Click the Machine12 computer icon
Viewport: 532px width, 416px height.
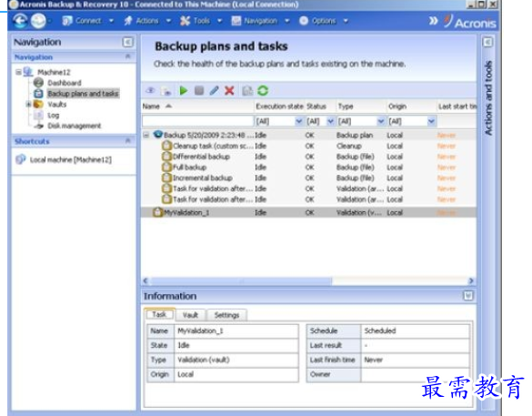coord(28,72)
